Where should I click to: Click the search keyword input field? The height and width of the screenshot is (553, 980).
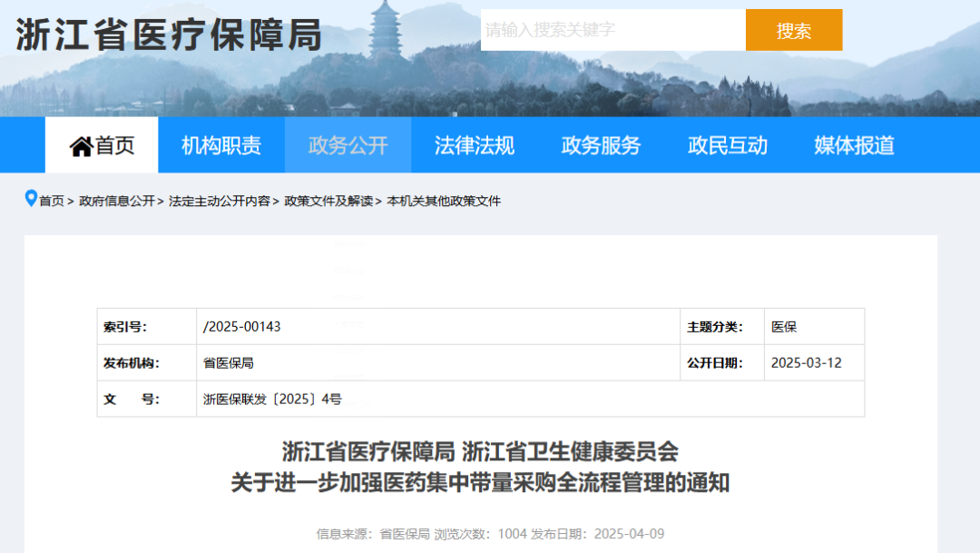612,30
